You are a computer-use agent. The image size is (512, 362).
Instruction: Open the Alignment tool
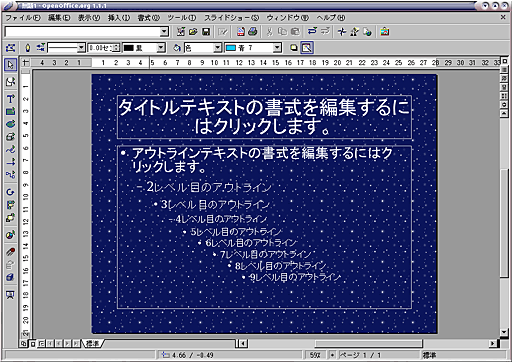pos(11,205)
